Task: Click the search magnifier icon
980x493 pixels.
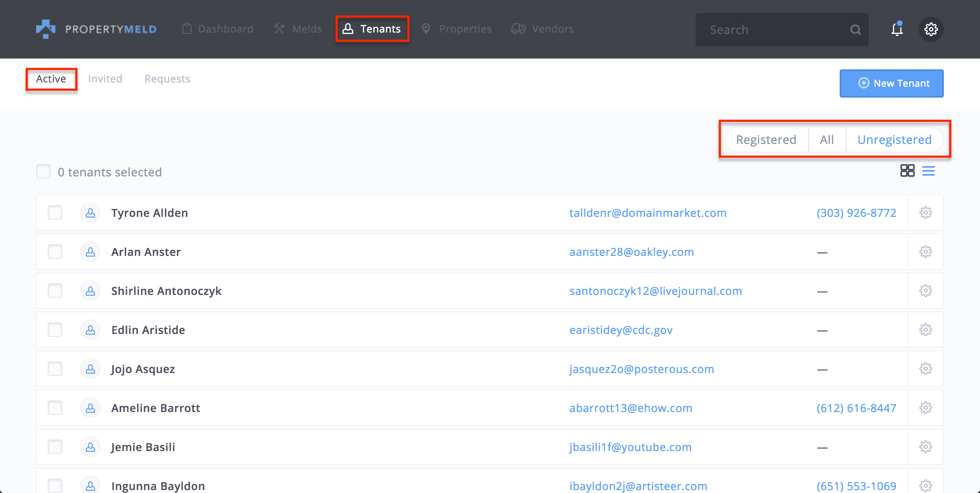Action: 855,30
